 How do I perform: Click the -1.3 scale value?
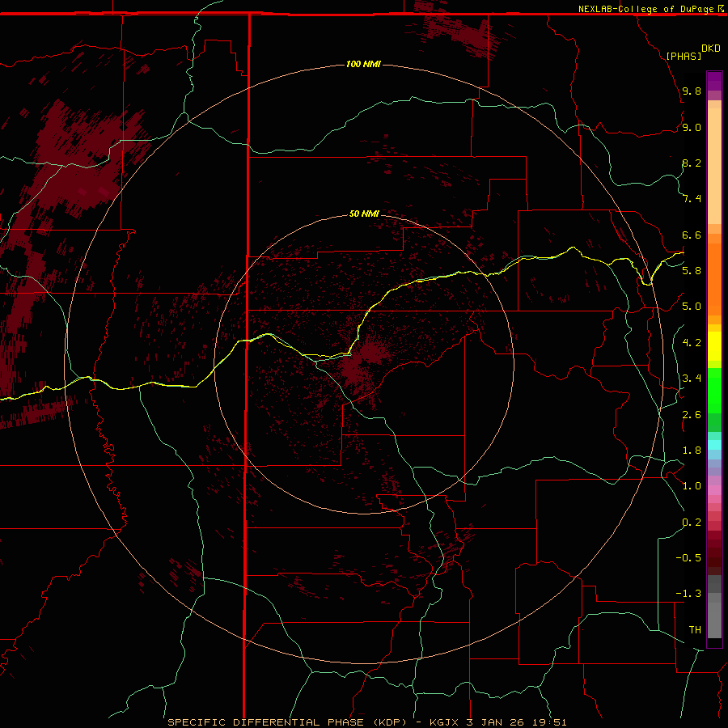click(688, 594)
